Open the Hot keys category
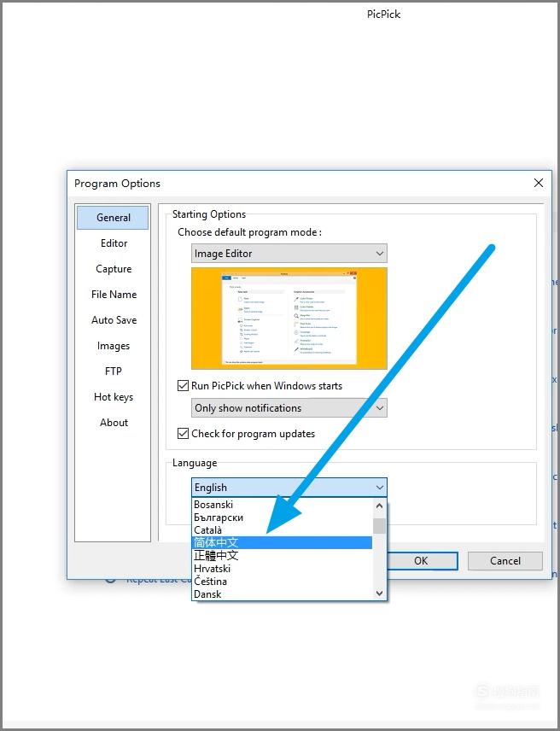The height and width of the screenshot is (731, 560). 114,397
